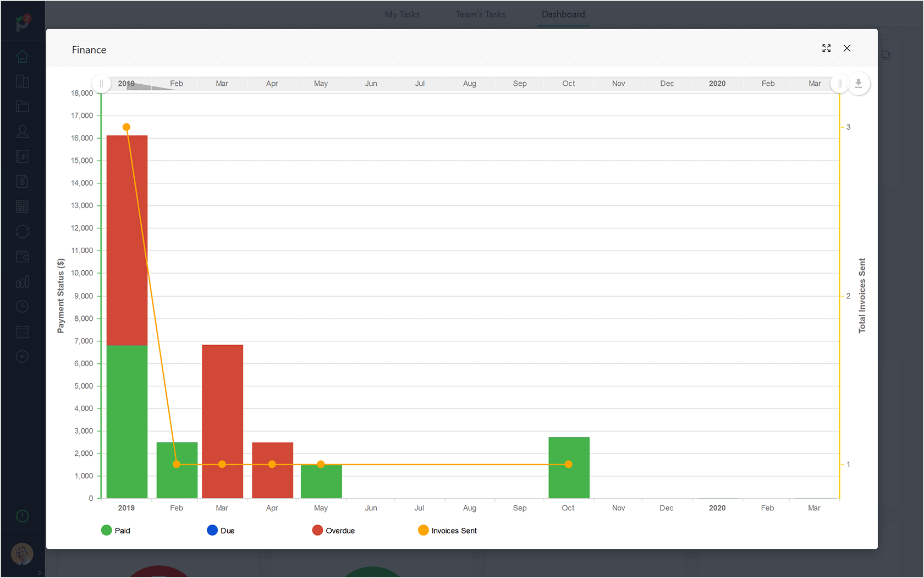
Task: Open the Calculator icon in the sidebar
Action: (22, 206)
